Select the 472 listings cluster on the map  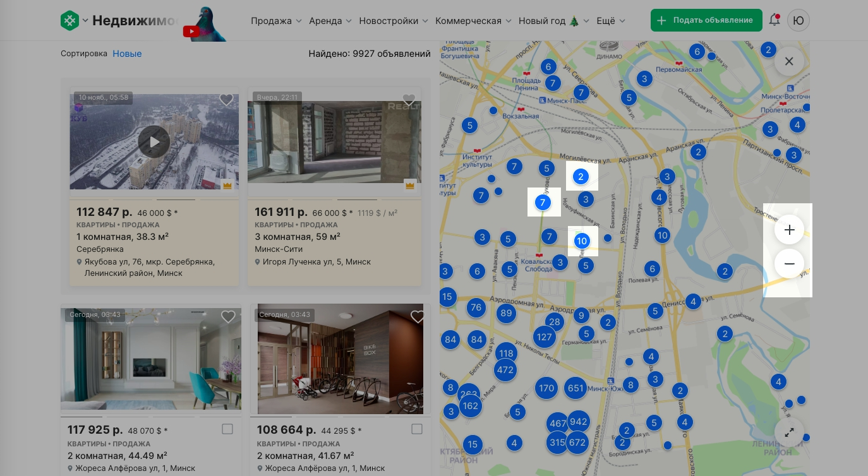point(505,370)
